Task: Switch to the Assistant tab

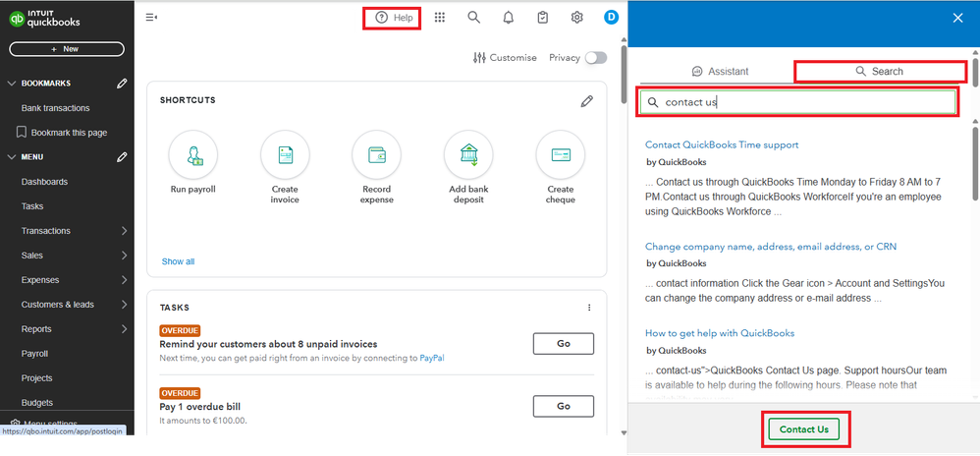Action: [720, 72]
